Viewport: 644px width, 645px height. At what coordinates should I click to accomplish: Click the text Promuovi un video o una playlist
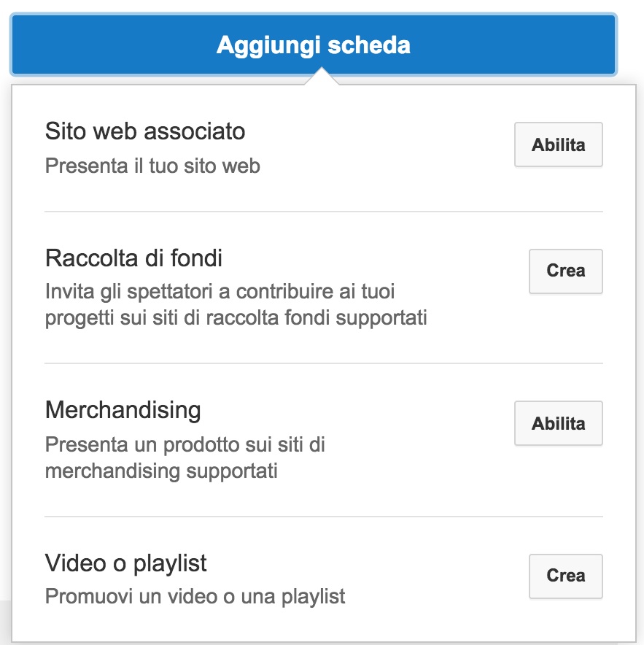click(x=195, y=597)
